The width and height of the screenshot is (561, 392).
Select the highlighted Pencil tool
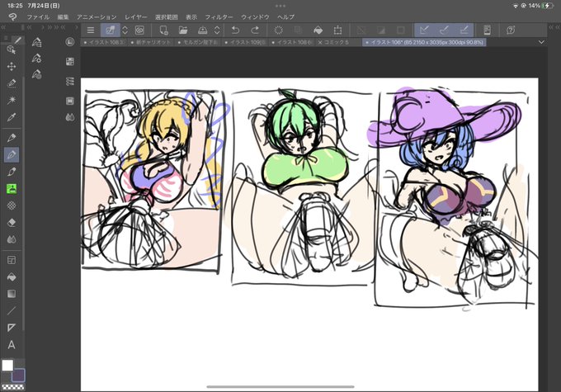pos(12,154)
